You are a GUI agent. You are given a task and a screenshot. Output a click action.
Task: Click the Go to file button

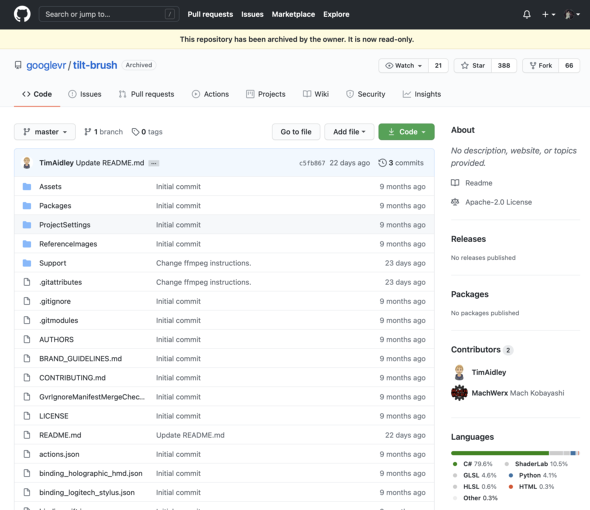tap(296, 132)
